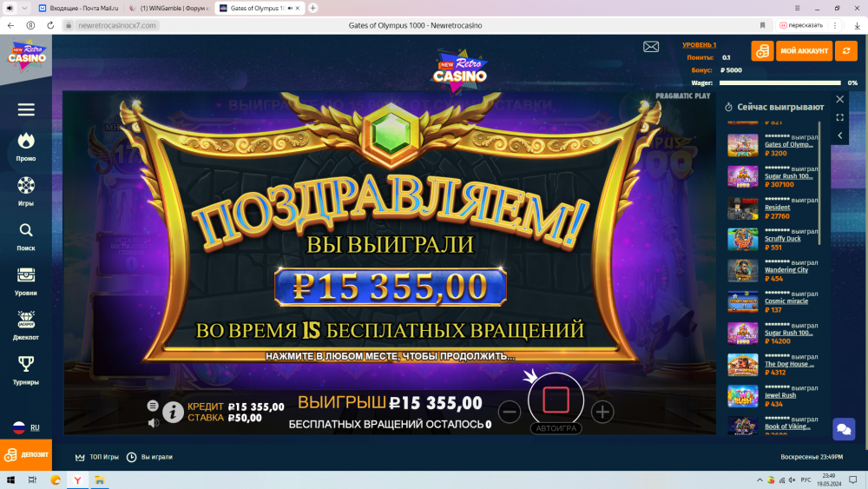Click the Автоигра autoplay button
This screenshot has height=489, width=868.
pyautogui.click(x=556, y=428)
